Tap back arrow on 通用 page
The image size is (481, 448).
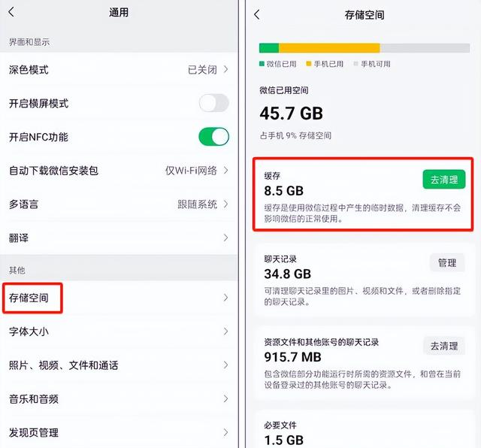11,12
